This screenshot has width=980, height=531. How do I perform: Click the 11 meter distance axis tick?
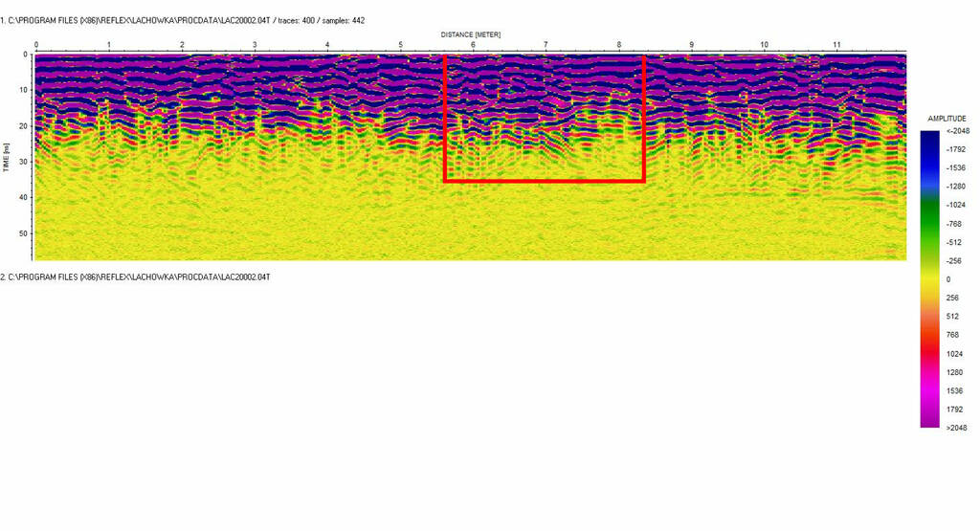click(836, 45)
